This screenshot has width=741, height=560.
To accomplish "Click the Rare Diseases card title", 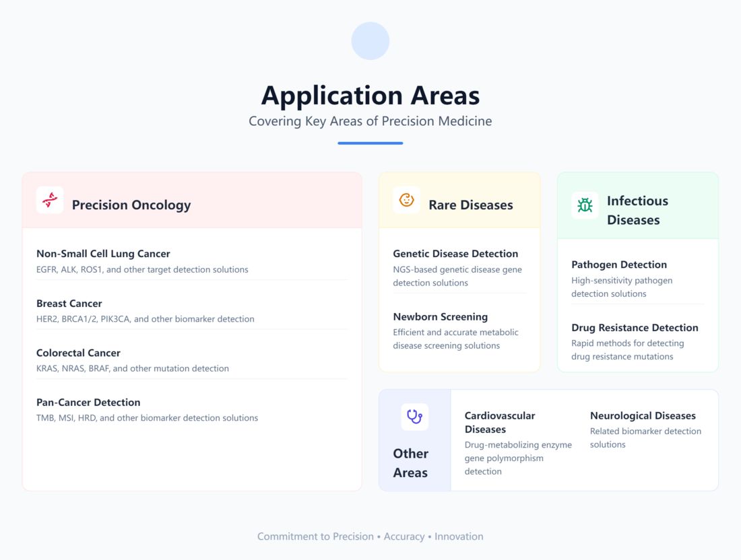I will (471, 205).
